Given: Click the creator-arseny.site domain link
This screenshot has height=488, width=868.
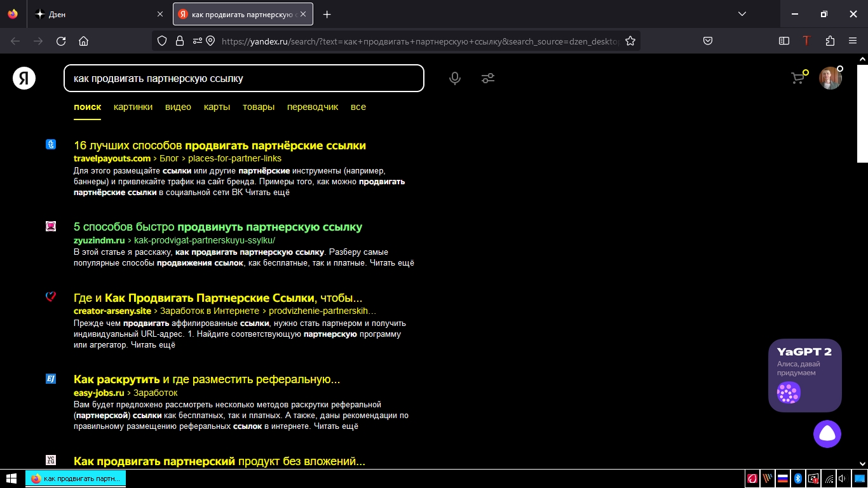Looking at the screenshot, I should (x=112, y=311).
